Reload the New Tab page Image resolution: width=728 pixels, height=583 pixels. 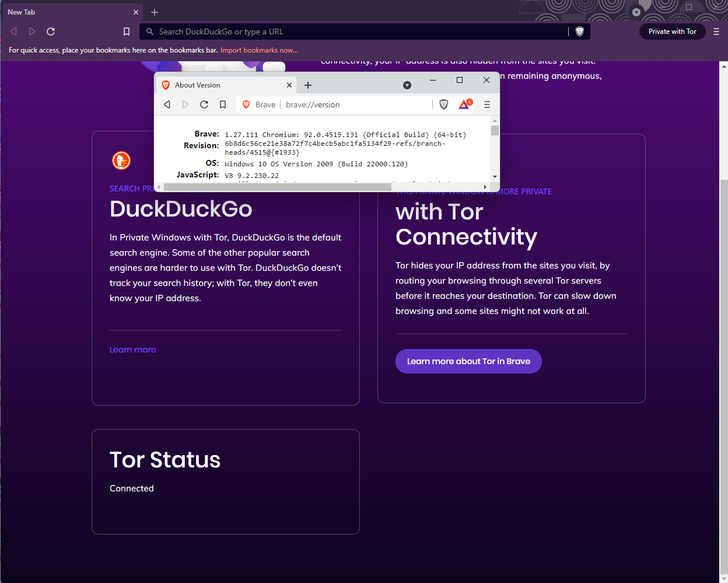click(x=51, y=32)
